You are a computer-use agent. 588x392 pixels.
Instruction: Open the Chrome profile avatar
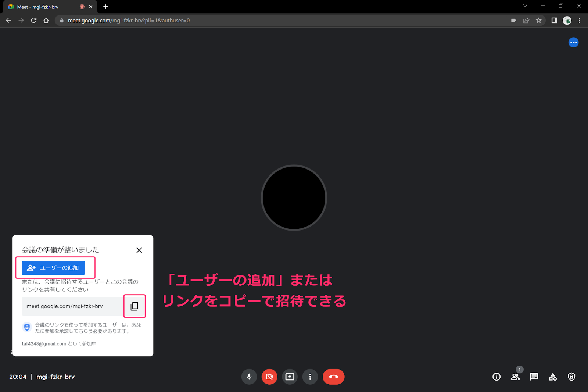[x=567, y=21]
